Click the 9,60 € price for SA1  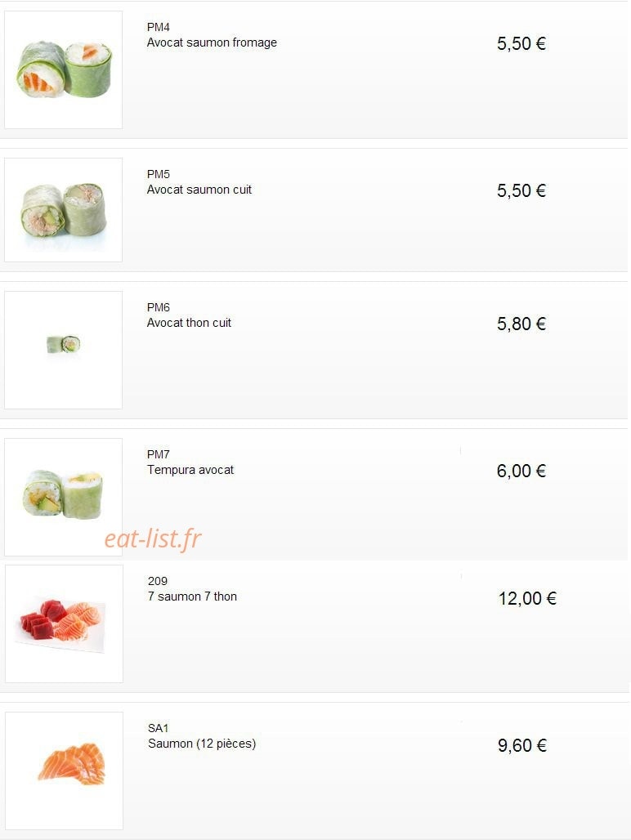pos(522,745)
